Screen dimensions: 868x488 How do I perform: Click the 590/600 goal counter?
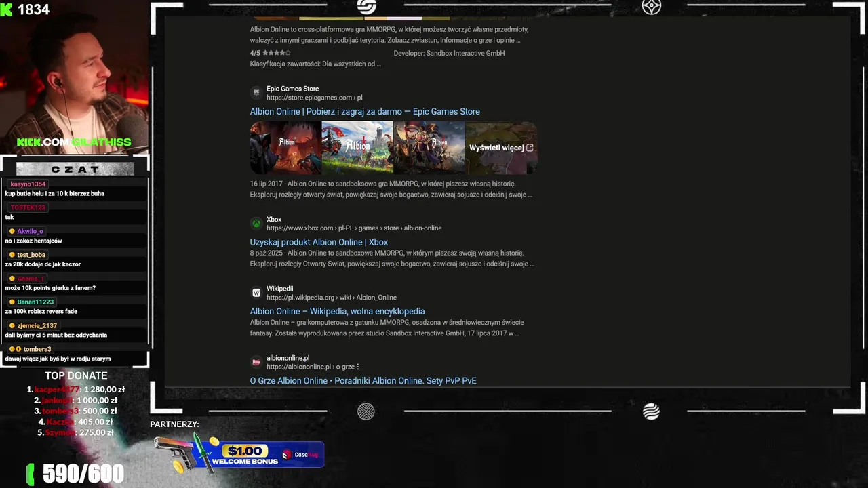pyautogui.click(x=83, y=474)
